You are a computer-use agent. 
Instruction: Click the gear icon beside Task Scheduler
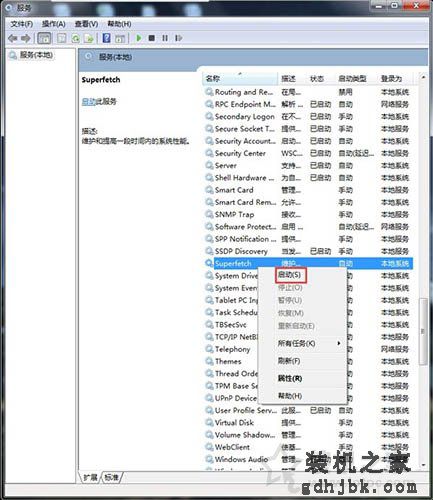click(209, 312)
